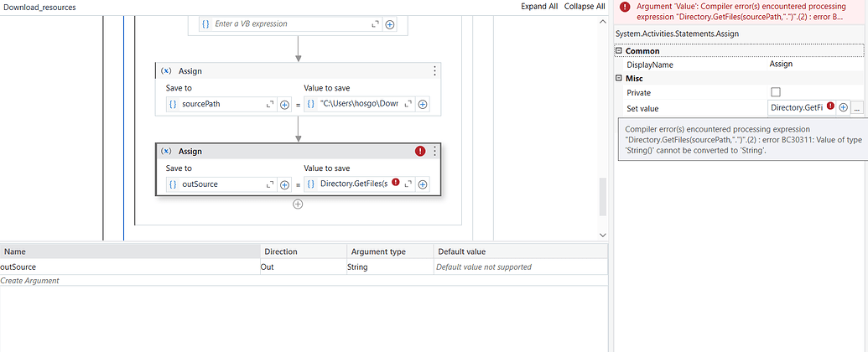This screenshot has width=868, height=352.
Task: Collapse the Misc properties section
Action: pos(619,78)
